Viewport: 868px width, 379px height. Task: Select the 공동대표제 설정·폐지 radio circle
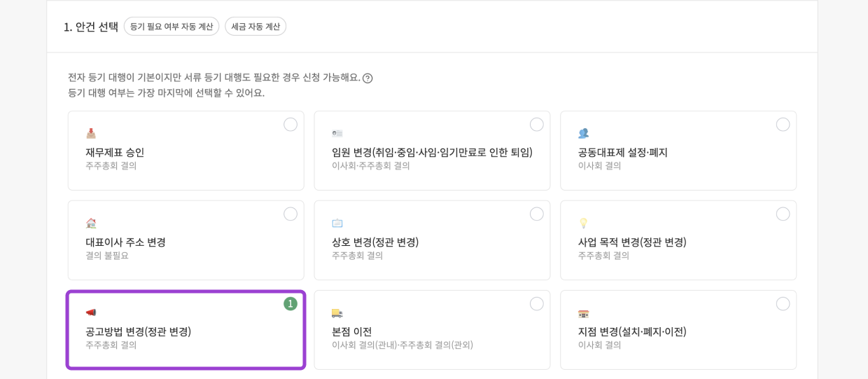point(783,125)
